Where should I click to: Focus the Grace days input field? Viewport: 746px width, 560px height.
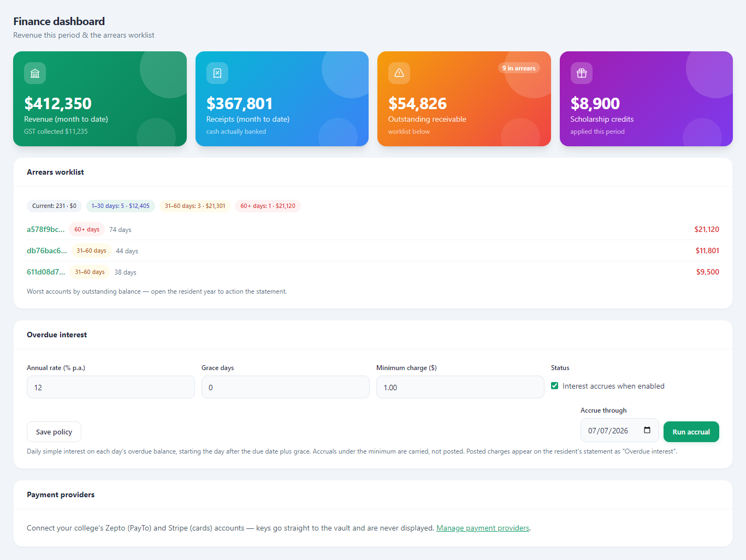click(x=286, y=387)
